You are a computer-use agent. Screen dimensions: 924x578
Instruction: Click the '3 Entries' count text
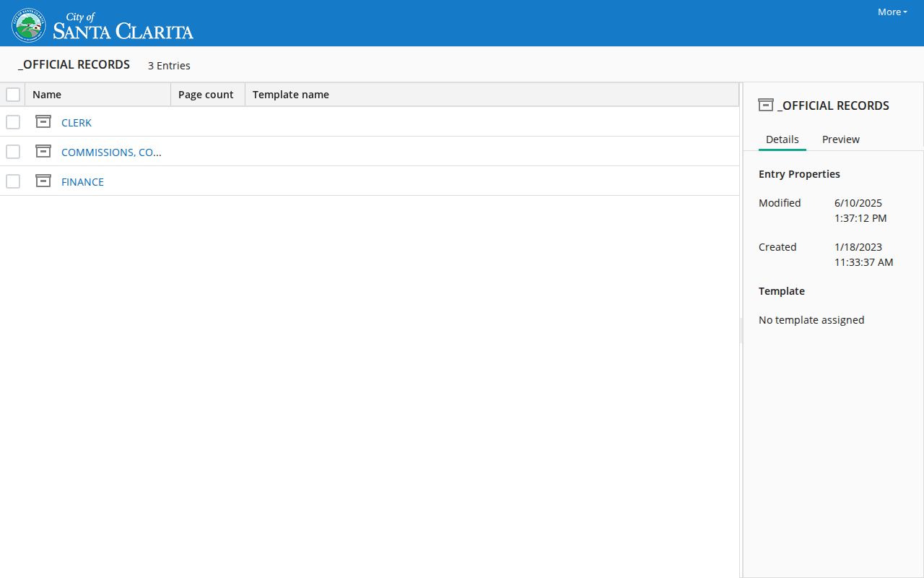(169, 66)
